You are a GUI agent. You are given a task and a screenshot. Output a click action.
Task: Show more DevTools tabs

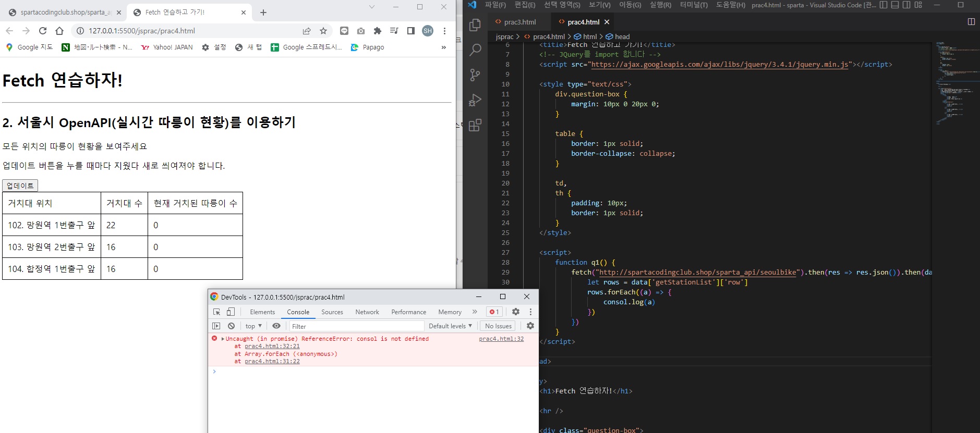[x=475, y=312]
